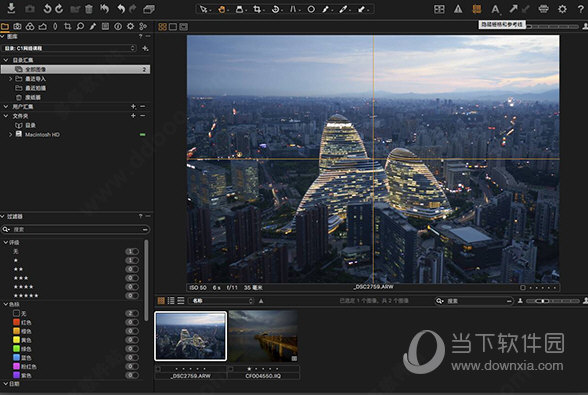Open the catalog selection dropdown
The width and height of the screenshot is (588, 395).
(69, 48)
